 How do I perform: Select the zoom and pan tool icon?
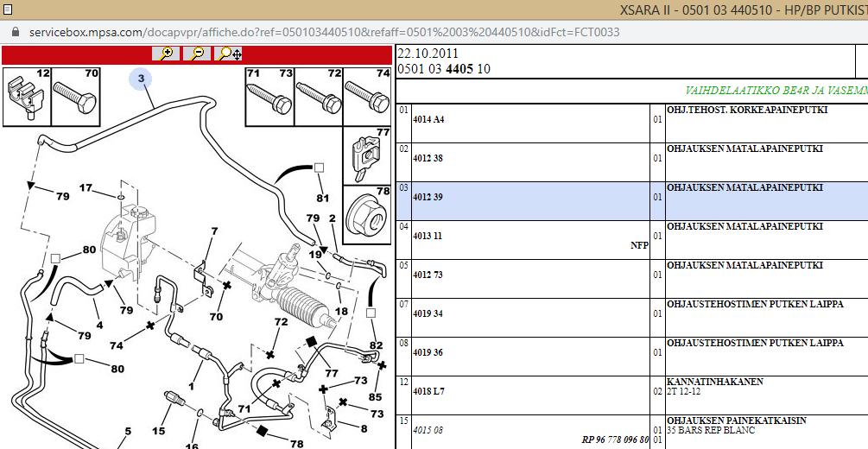(229, 54)
